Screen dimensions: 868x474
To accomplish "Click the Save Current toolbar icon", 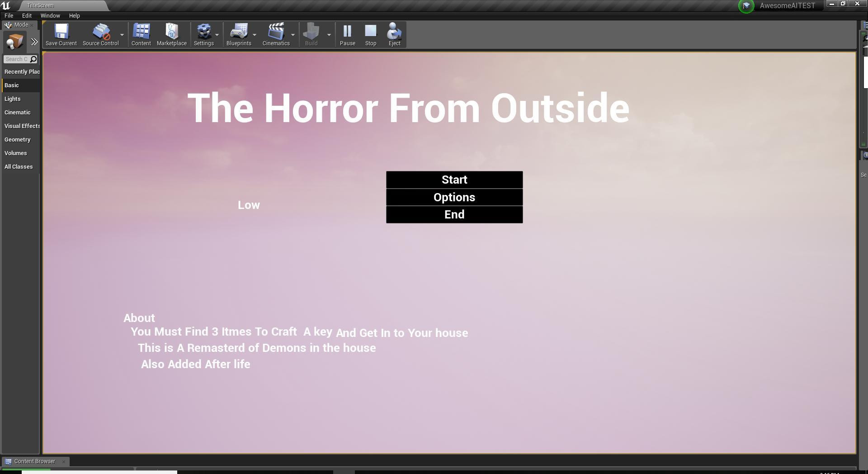I will pos(61,35).
